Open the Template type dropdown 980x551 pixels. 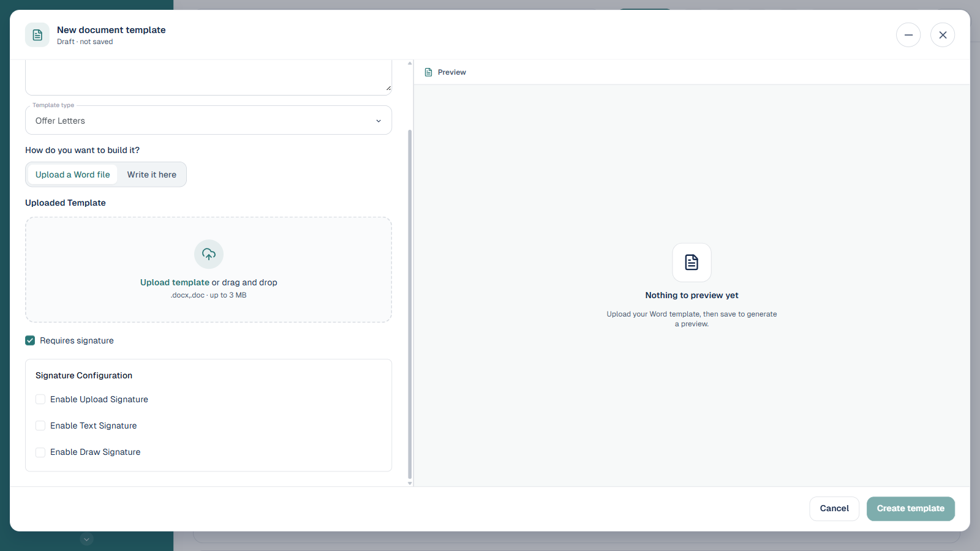(208, 121)
